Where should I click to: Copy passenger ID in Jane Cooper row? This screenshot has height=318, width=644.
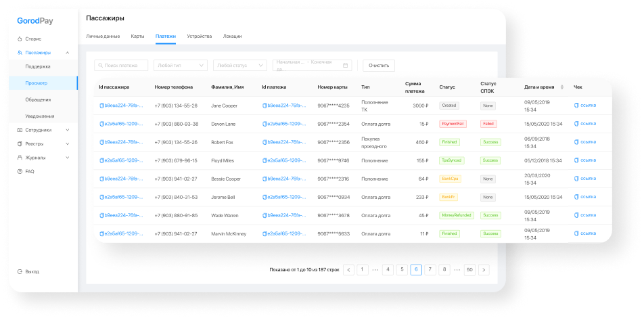(x=101, y=106)
